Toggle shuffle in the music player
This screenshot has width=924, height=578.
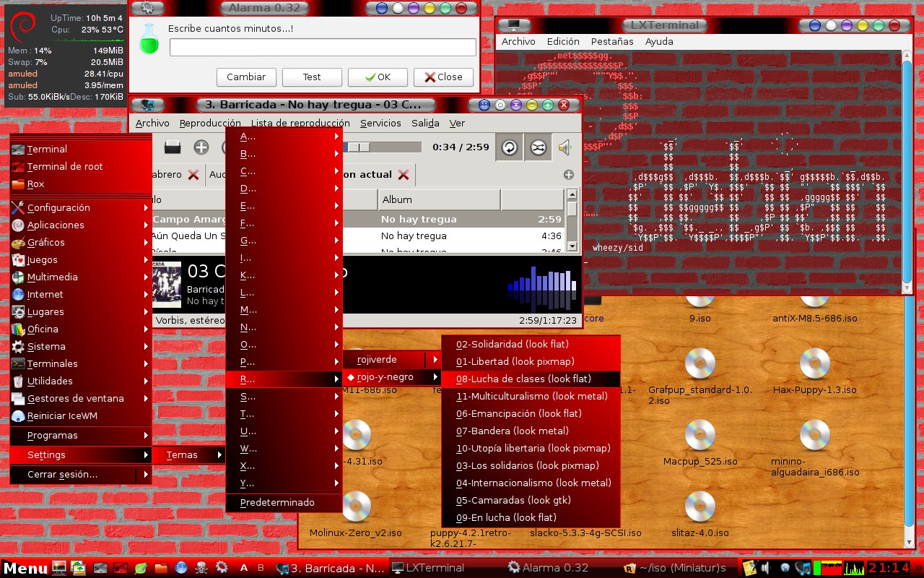pyautogui.click(x=538, y=147)
